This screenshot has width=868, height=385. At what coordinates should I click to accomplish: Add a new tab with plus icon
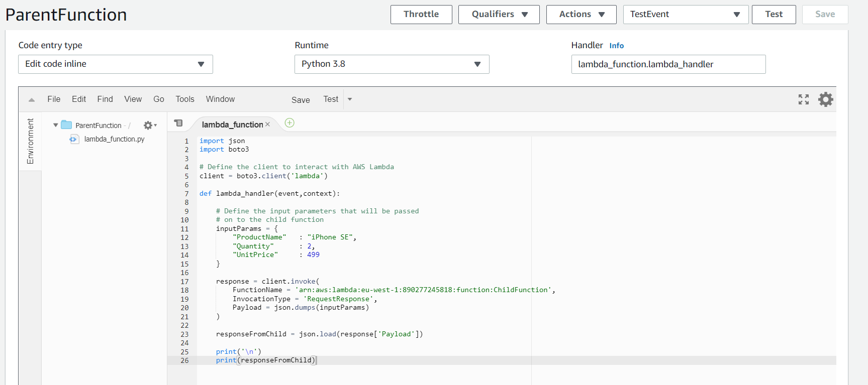coord(290,123)
